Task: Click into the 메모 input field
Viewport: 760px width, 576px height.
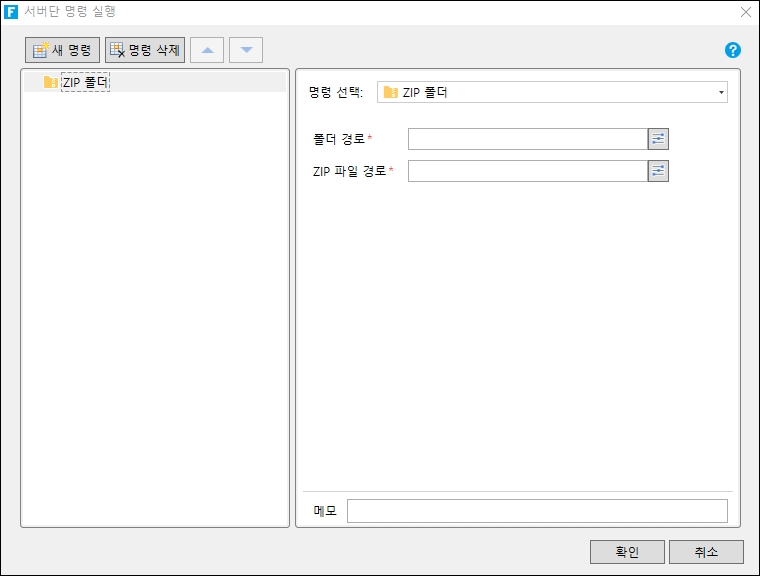Action: pyautogui.click(x=537, y=511)
